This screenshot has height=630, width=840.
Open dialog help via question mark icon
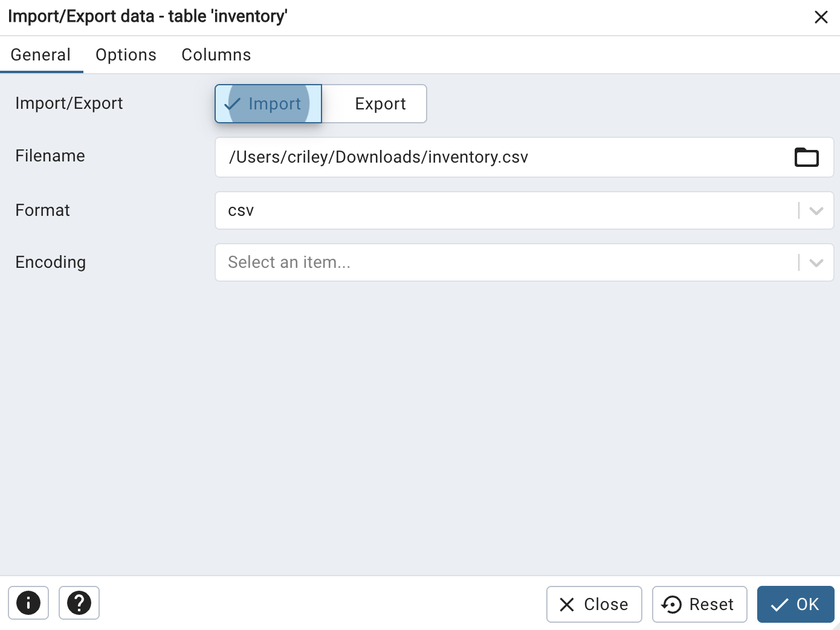click(x=79, y=603)
